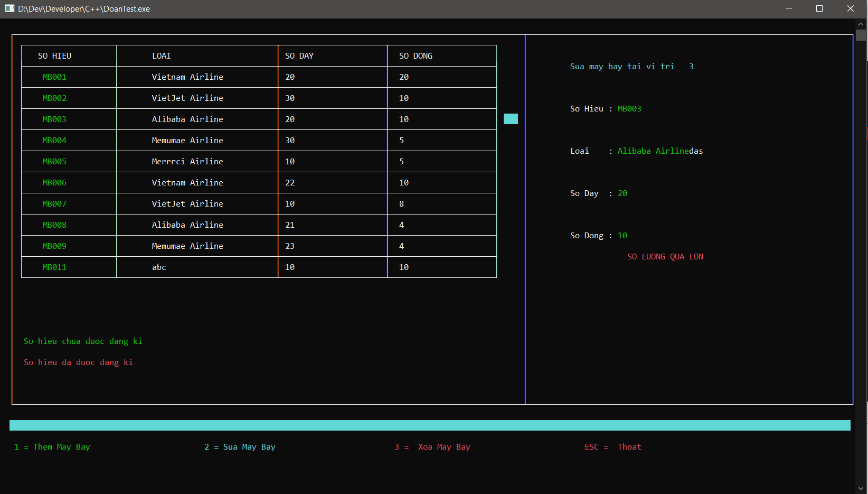This screenshot has width=868, height=494.
Task: Select option '2 = Sua May Bay'
Action: pyautogui.click(x=240, y=446)
